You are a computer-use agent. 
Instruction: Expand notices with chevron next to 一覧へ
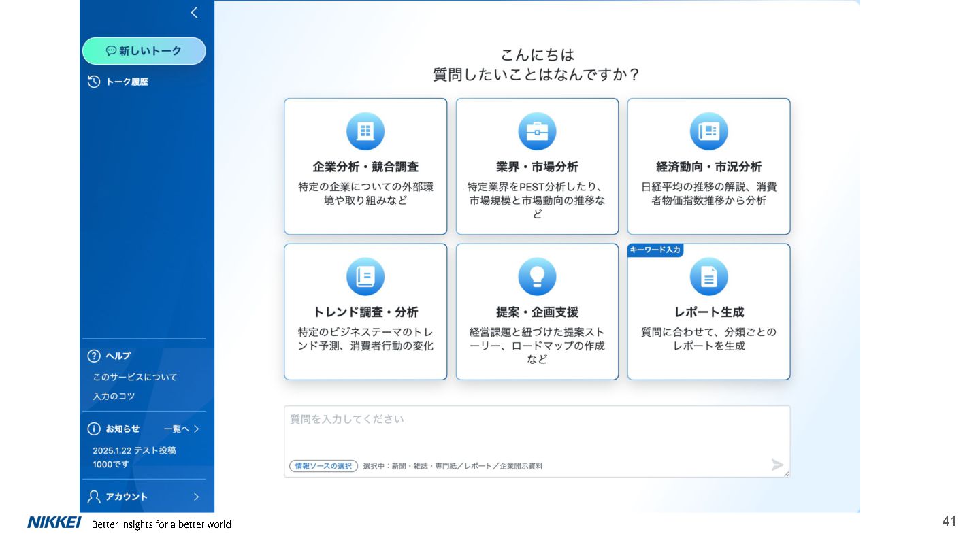pos(197,429)
